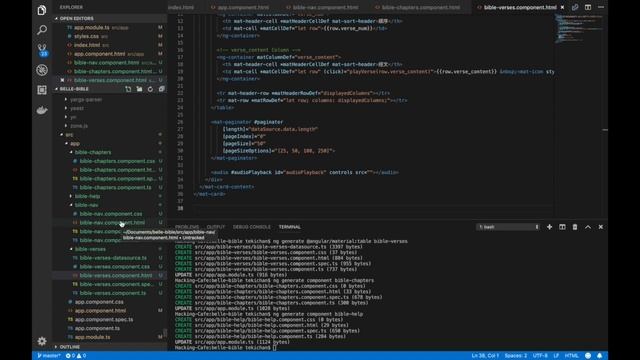Split the editor to the right

[588, 7]
